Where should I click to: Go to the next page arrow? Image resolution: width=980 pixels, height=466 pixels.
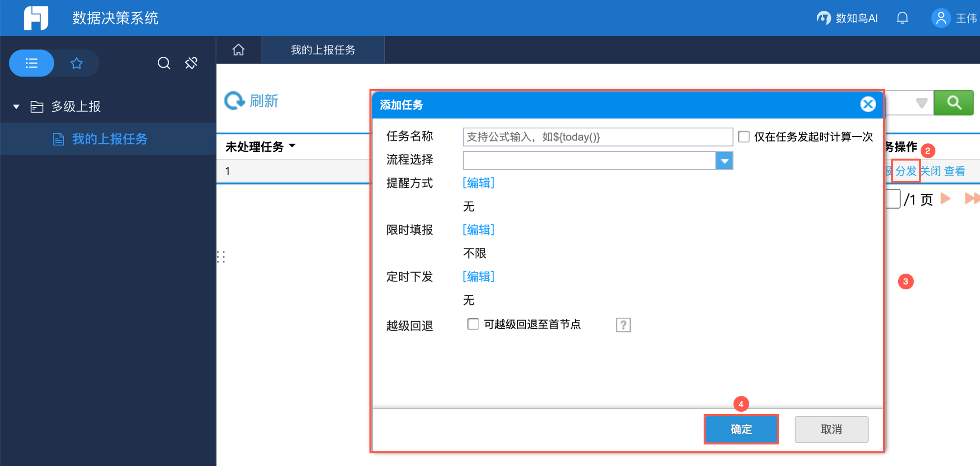pyautogui.click(x=946, y=198)
